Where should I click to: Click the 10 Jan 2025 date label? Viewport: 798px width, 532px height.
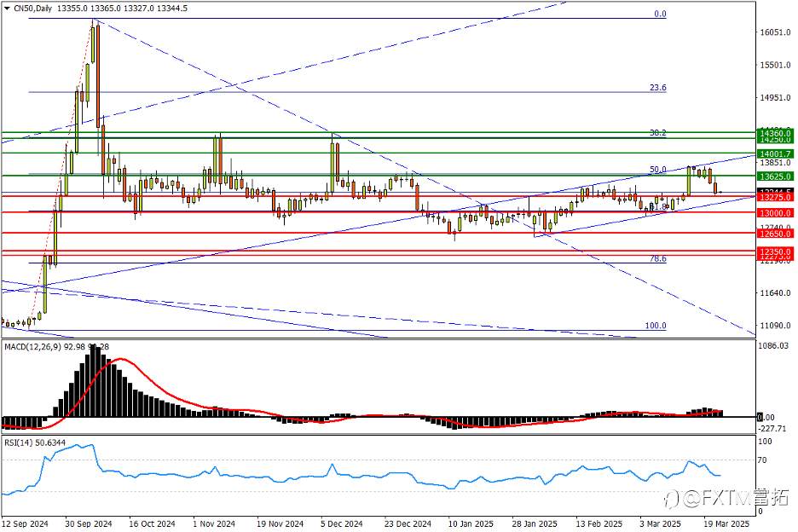point(471,523)
